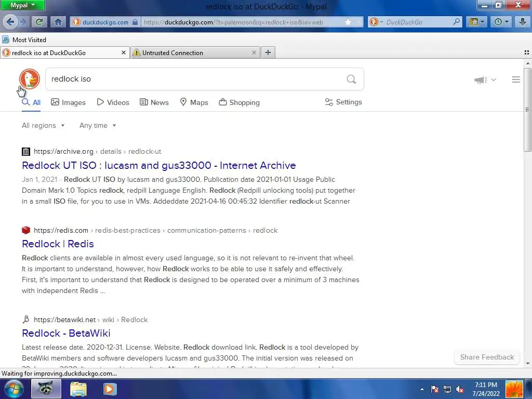Click the Redis favicon

coord(26,230)
